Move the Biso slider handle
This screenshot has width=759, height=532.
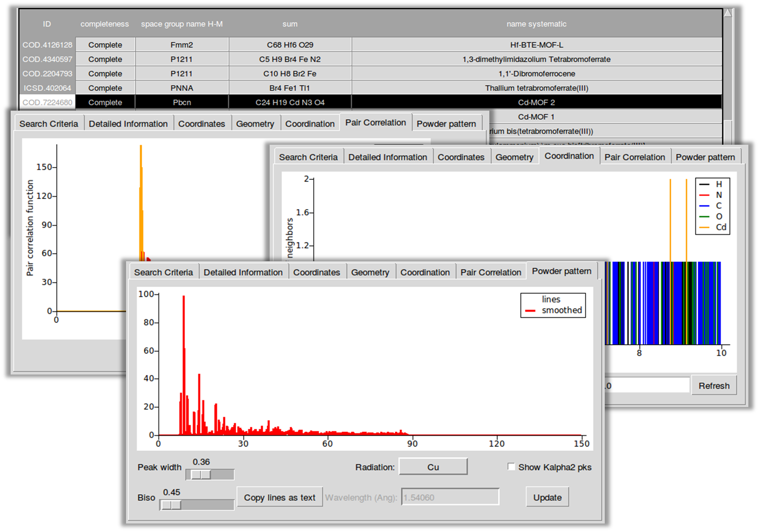pyautogui.click(x=169, y=504)
